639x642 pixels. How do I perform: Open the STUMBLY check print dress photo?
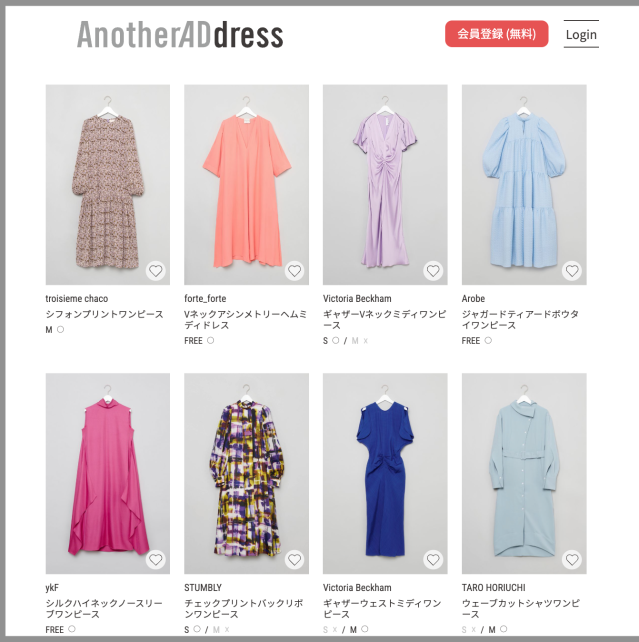click(x=246, y=473)
